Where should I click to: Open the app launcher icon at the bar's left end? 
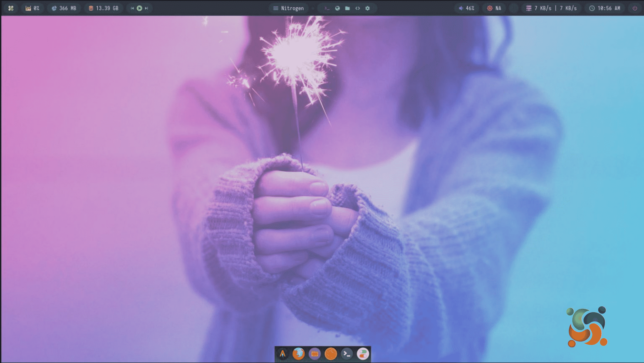(11, 8)
